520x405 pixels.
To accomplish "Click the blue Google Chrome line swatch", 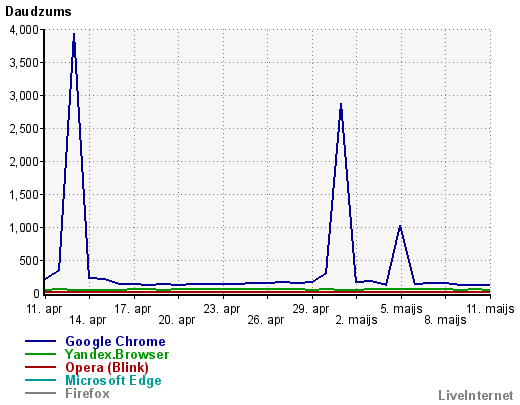I will point(40,341).
